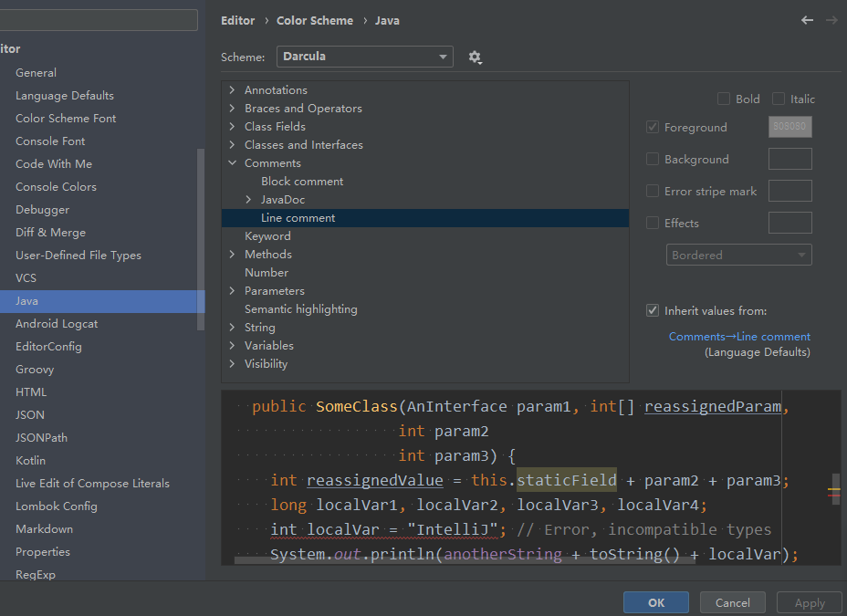Toggle the Bold checkbox
Viewport: 847px width, 616px height.
pos(723,99)
